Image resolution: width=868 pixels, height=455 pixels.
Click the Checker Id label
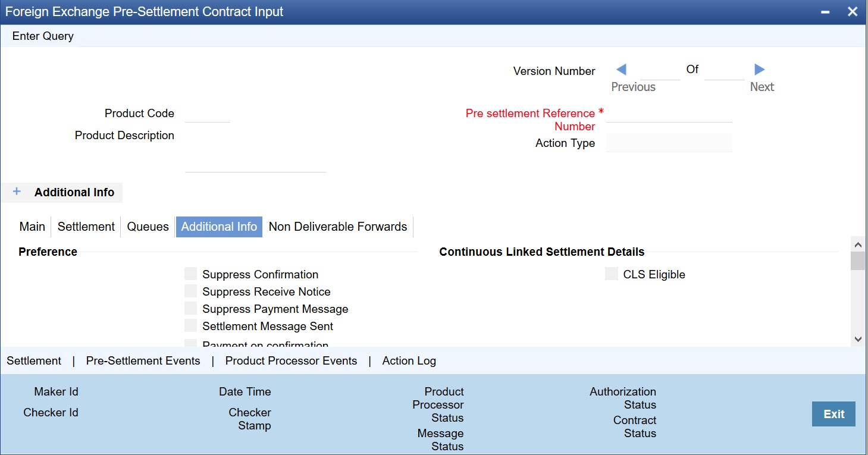pos(51,412)
